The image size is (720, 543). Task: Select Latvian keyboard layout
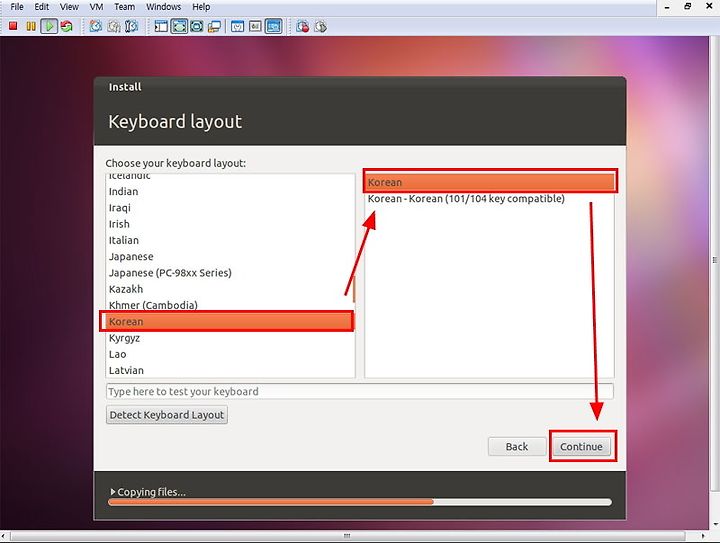tap(230, 370)
